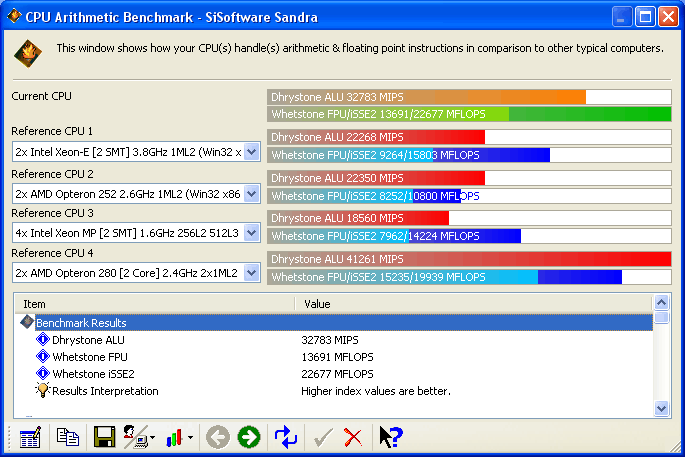Screen dimensions: 685x457
Task: Click the Dhrystone ALU 22350 MIPS bar
Action: 469,178
